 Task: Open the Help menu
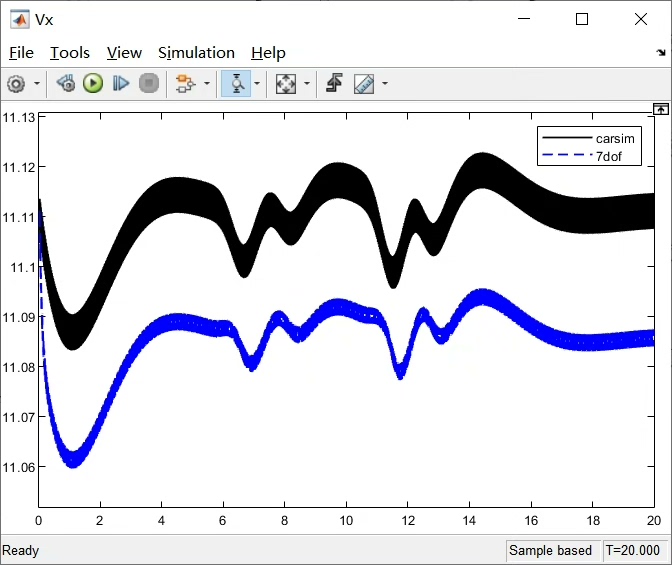(x=268, y=53)
